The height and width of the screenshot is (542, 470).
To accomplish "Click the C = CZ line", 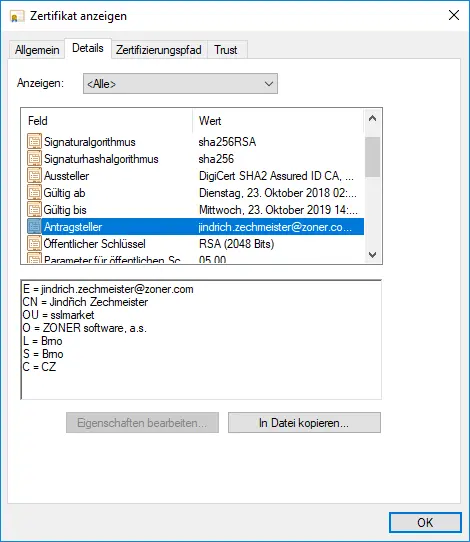I will pyautogui.click(x=39, y=367).
